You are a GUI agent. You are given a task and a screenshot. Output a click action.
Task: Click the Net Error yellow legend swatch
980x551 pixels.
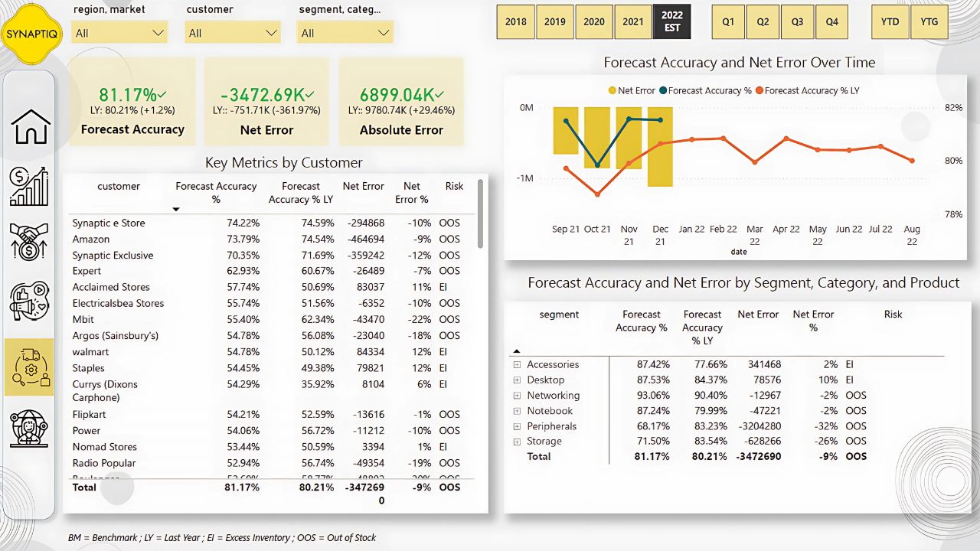coord(612,91)
